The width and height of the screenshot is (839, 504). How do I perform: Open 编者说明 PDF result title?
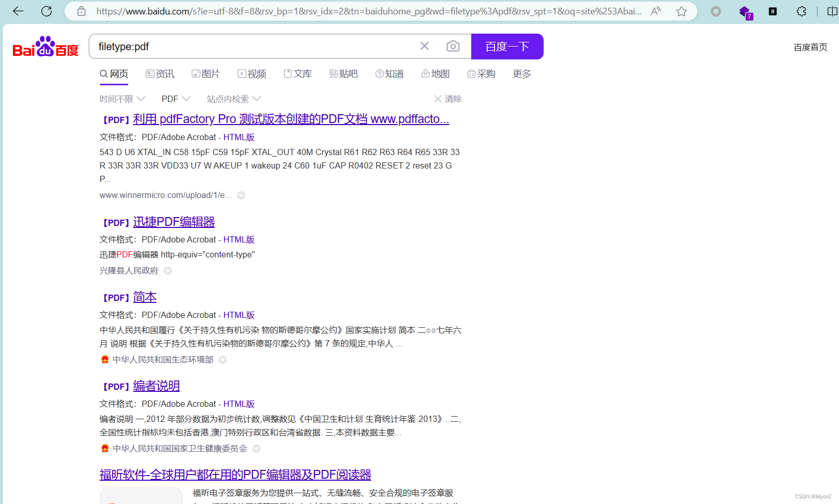[x=156, y=386]
